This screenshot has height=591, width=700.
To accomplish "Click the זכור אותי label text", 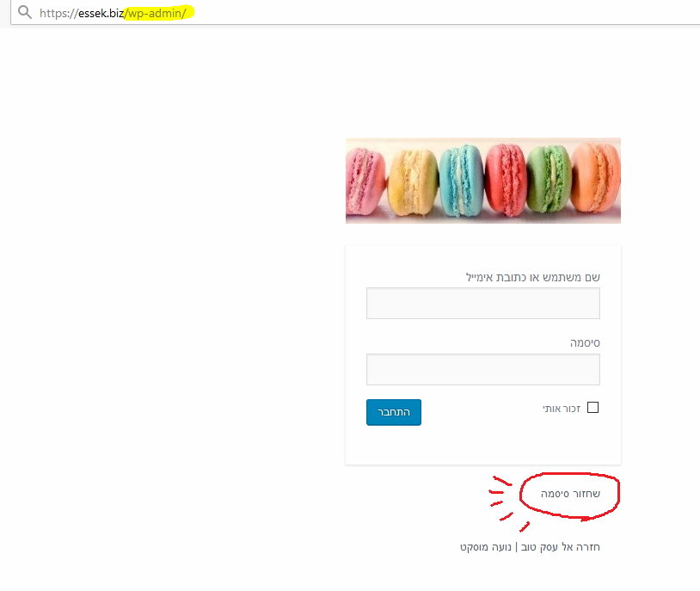I will pyautogui.click(x=562, y=409).
